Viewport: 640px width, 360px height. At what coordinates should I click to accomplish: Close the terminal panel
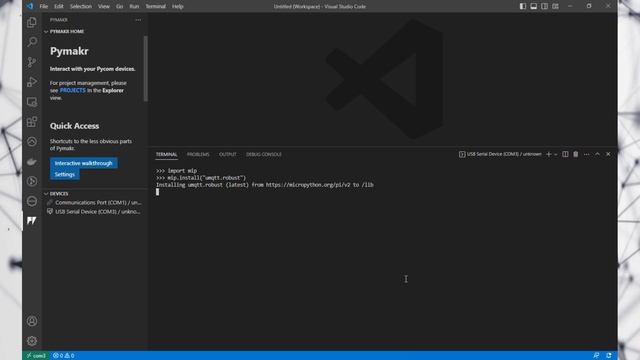click(608, 154)
